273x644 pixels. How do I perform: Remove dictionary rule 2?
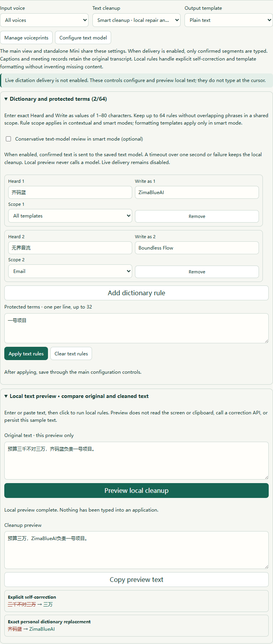(x=197, y=272)
